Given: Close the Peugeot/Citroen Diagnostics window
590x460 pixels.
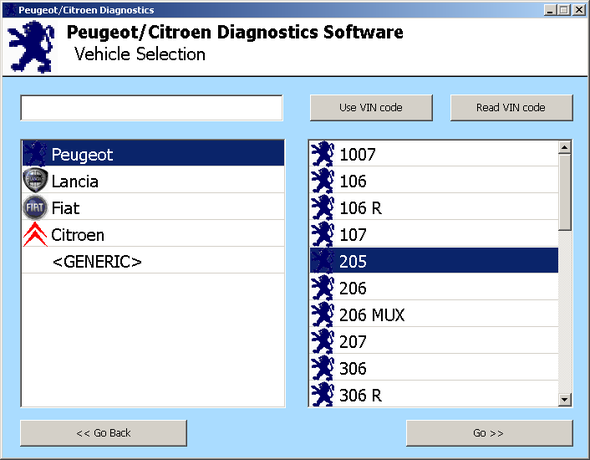Looking at the screenshot, I should click(x=579, y=10).
